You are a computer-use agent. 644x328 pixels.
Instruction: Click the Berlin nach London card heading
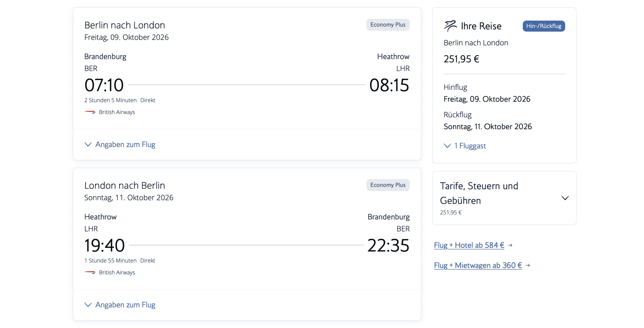(125, 25)
